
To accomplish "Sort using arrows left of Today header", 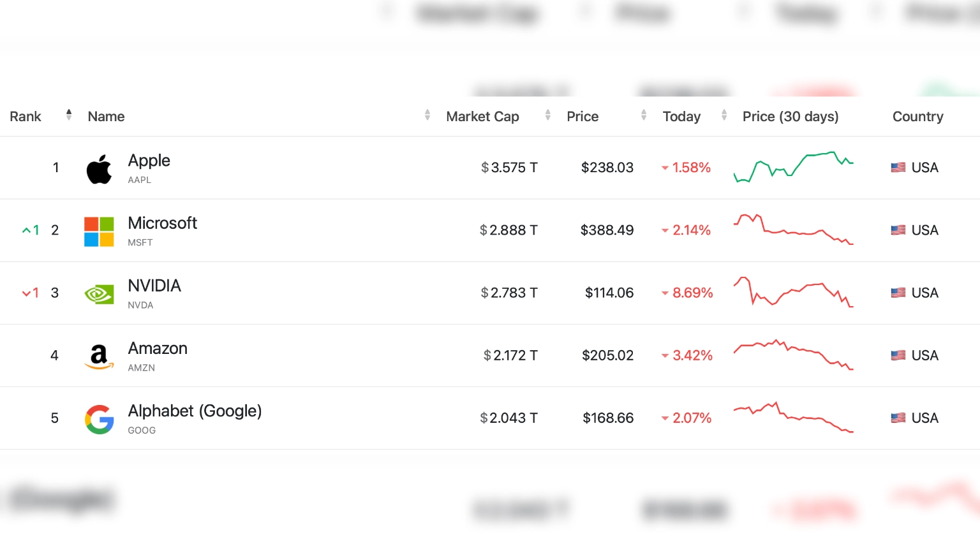I will 644,115.
